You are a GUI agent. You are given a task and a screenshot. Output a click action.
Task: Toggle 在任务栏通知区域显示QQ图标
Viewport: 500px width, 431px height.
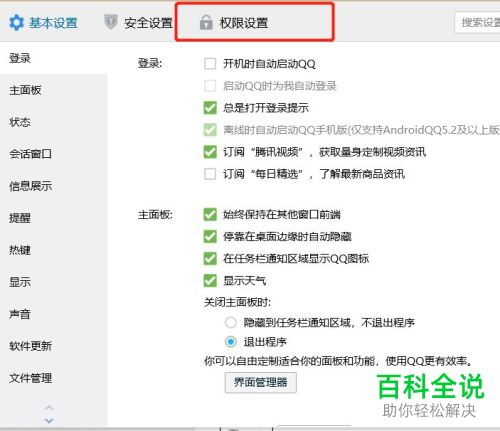[210, 258]
